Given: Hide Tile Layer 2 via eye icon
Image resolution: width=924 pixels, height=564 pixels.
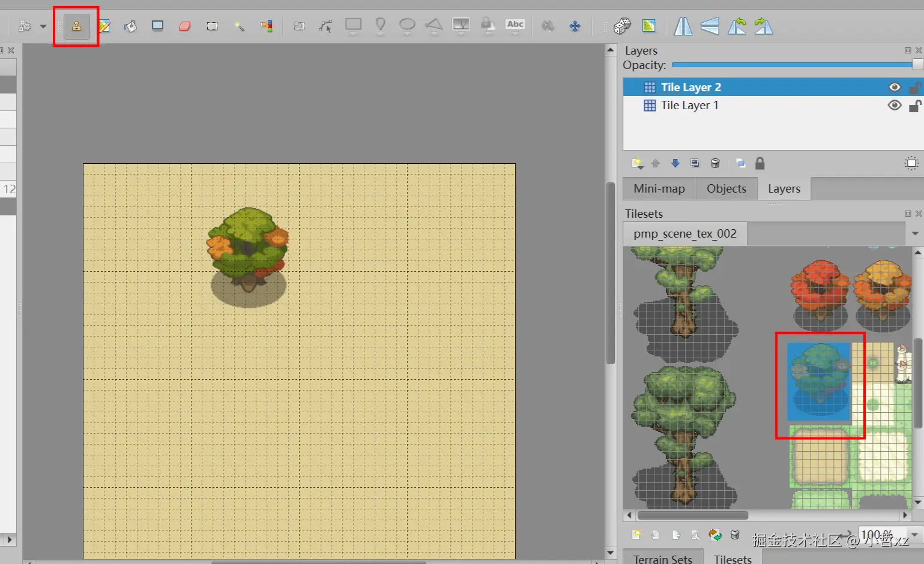Looking at the screenshot, I should (x=895, y=88).
